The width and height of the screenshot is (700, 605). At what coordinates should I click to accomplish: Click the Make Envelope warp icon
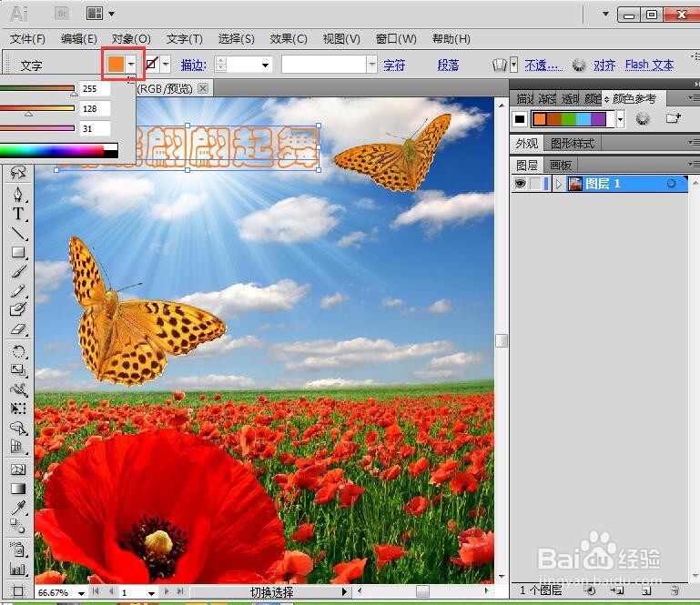(x=500, y=66)
